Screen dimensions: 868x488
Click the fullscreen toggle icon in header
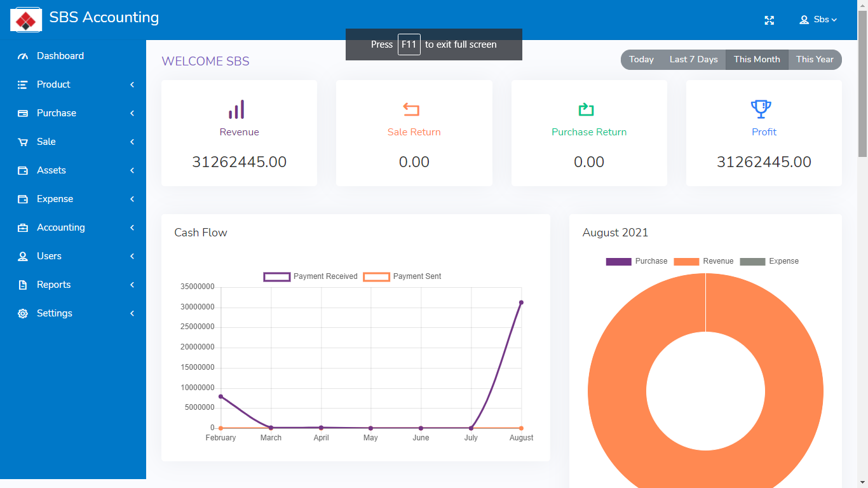(770, 20)
